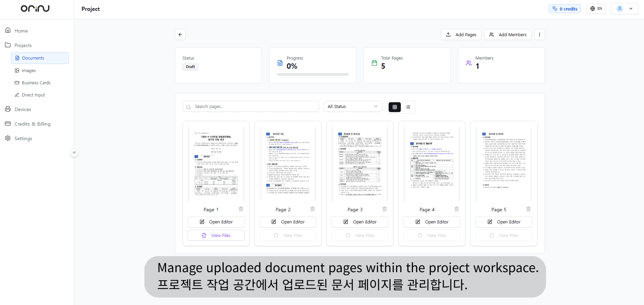This screenshot has height=305, width=644.
Task: Open the three-dot overflow menu
Action: 539,35
